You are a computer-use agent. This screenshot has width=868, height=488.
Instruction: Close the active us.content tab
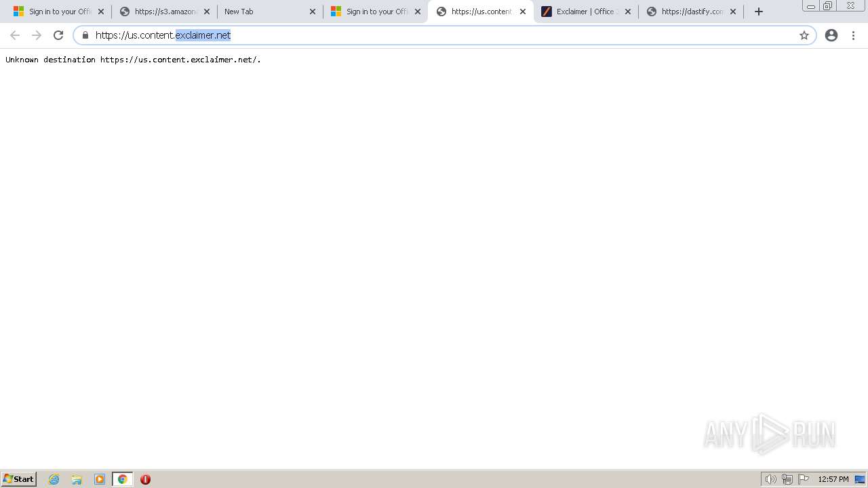click(x=523, y=12)
